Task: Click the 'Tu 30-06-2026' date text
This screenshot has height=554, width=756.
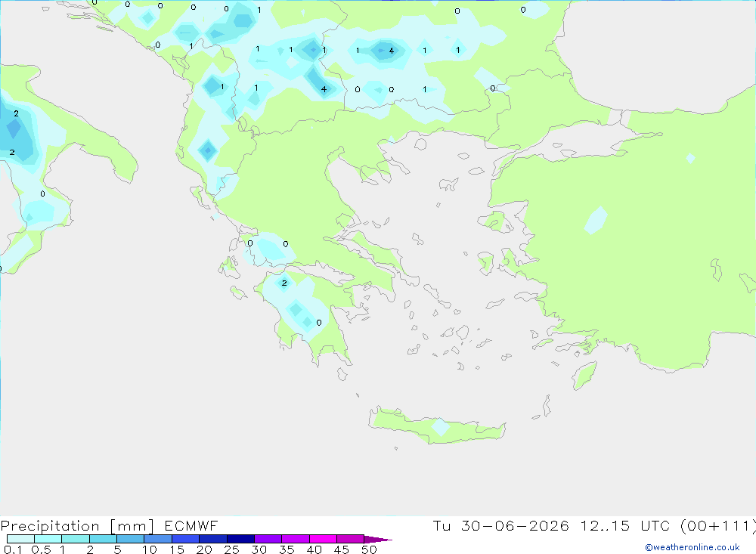Action: tap(500, 525)
